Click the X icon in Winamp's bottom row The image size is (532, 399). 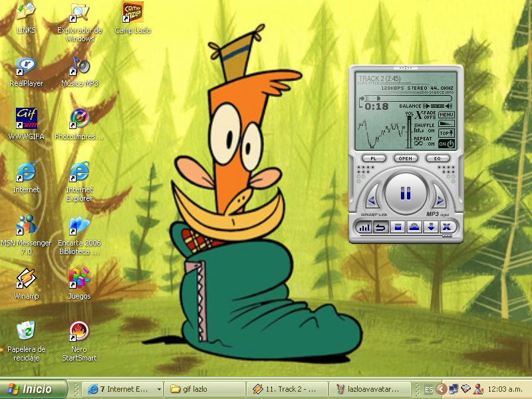coord(447,227)
